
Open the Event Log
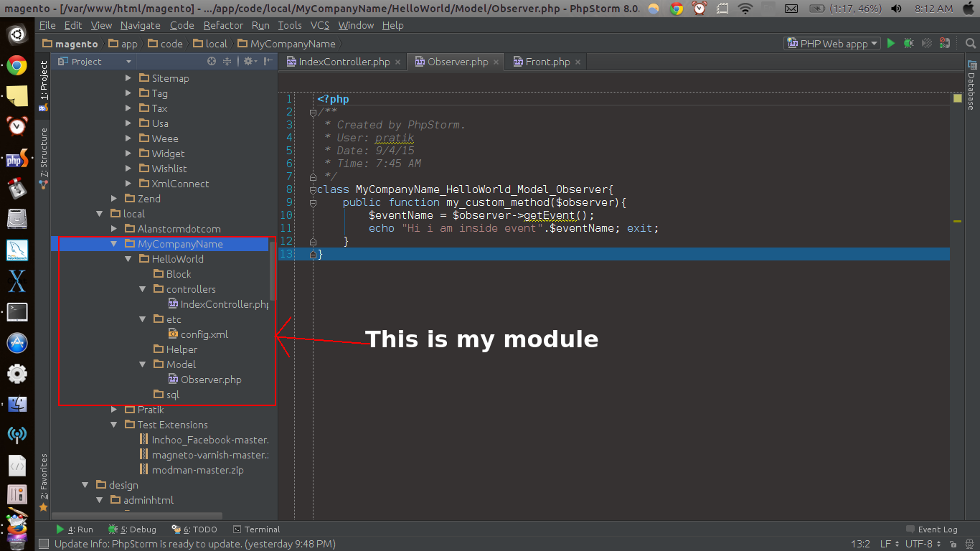(931, 529)
